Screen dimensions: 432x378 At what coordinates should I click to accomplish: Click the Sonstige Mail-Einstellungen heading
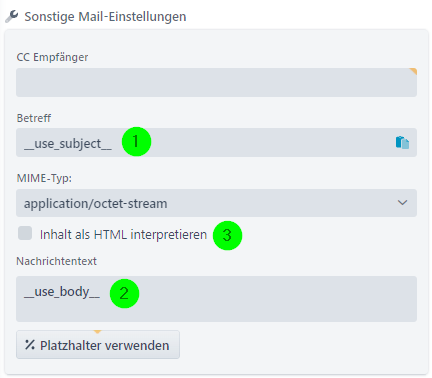105,16
